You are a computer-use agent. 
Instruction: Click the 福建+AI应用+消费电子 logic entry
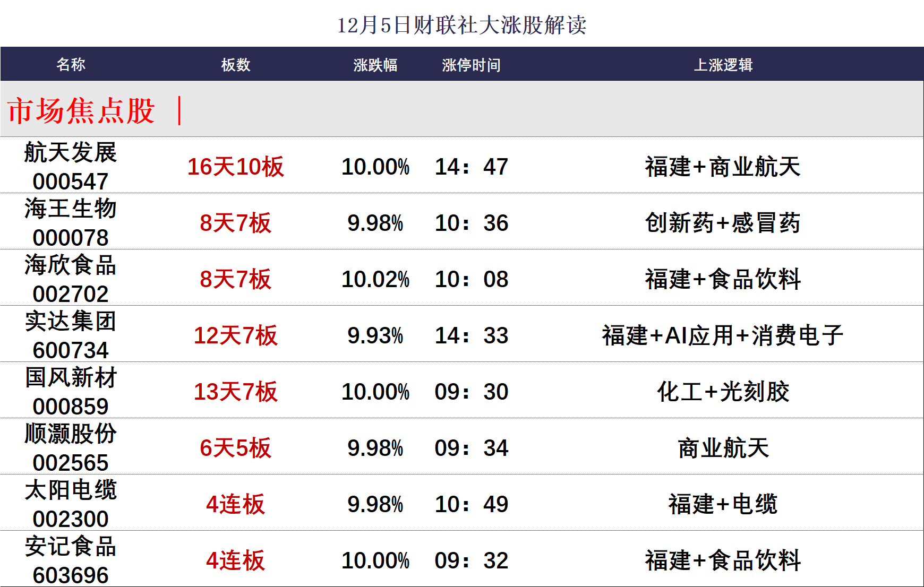pos(725,335)
